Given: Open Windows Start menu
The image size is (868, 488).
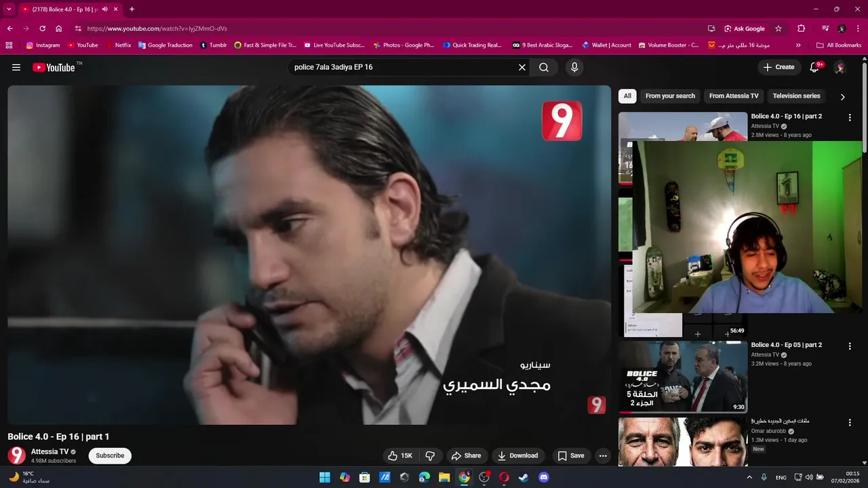Looking at the screenshot, I should click(325, 477).
